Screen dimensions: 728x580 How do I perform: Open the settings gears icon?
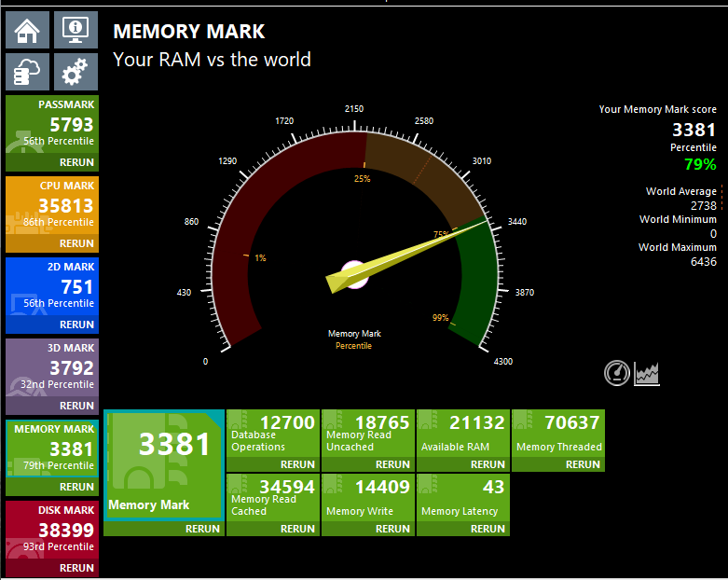76,72
